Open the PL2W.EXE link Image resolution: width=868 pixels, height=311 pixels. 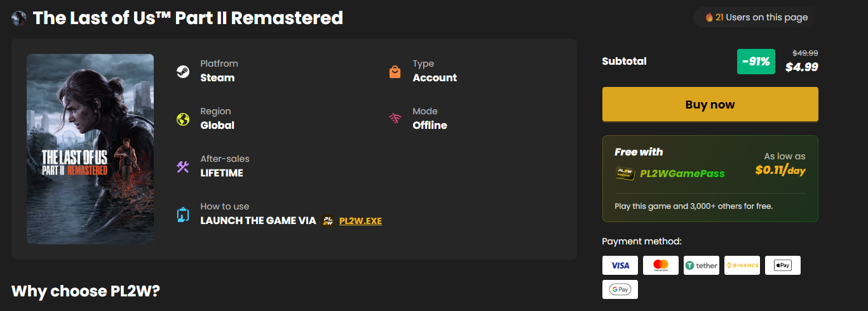(x=360, y=221)
